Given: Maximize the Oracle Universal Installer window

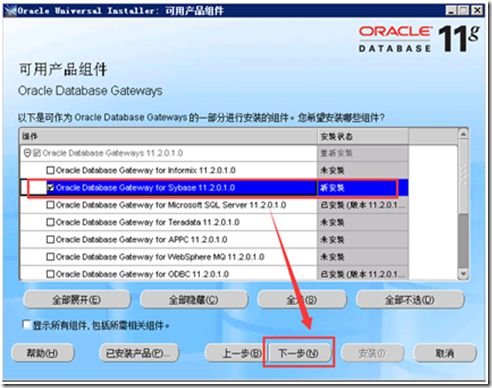Looking at the screenshot, I should point(463,11).
